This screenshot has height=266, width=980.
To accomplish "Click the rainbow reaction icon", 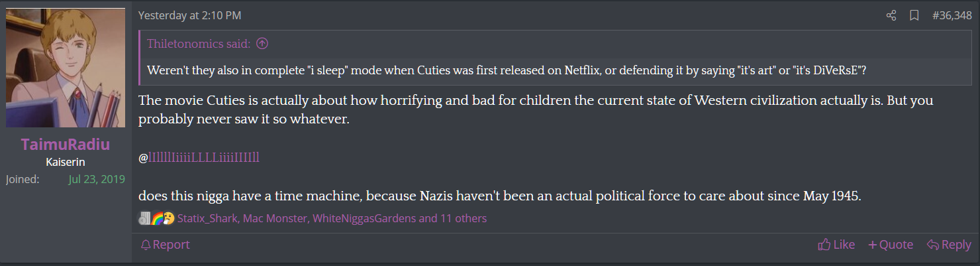I will coord(157,218).
